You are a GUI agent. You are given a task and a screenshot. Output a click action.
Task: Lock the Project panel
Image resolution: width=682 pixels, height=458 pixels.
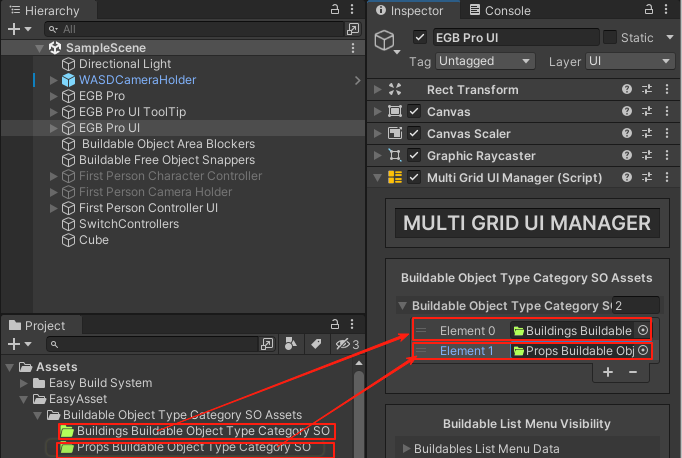pos(334,324)
